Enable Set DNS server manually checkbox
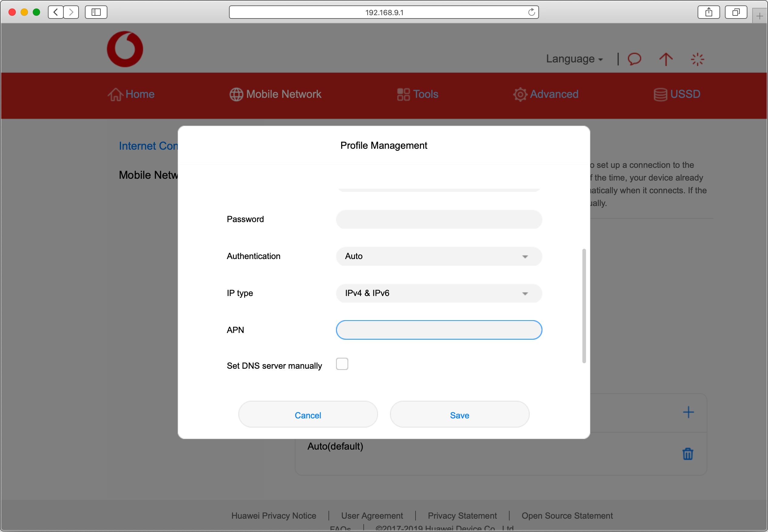 [342, 364]
